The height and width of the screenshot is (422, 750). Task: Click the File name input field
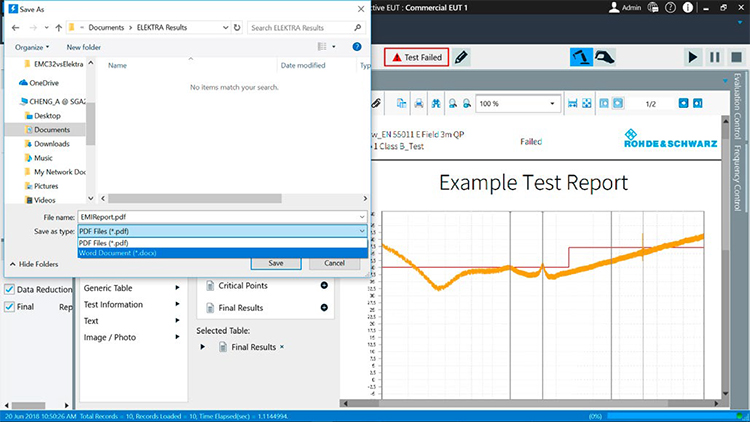(220, 216)
